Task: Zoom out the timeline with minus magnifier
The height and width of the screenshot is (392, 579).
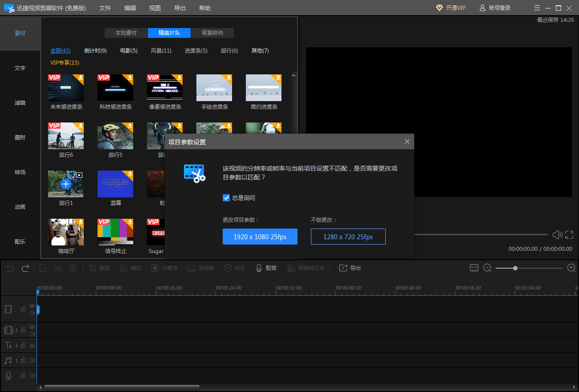Action: (x=487, y=268)
